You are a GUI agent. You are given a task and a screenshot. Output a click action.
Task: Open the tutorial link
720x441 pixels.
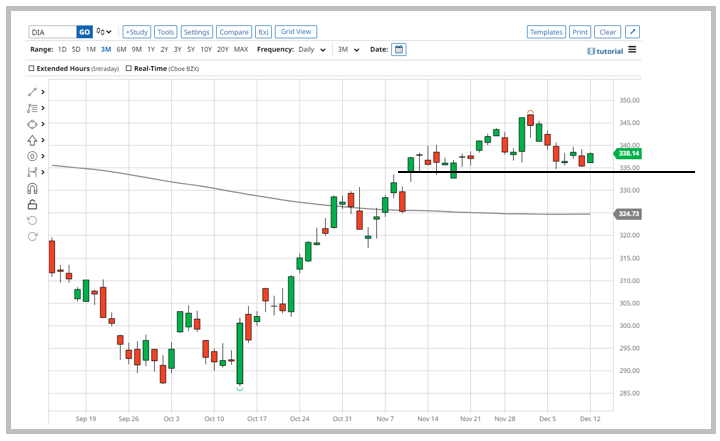click(605, 50)
